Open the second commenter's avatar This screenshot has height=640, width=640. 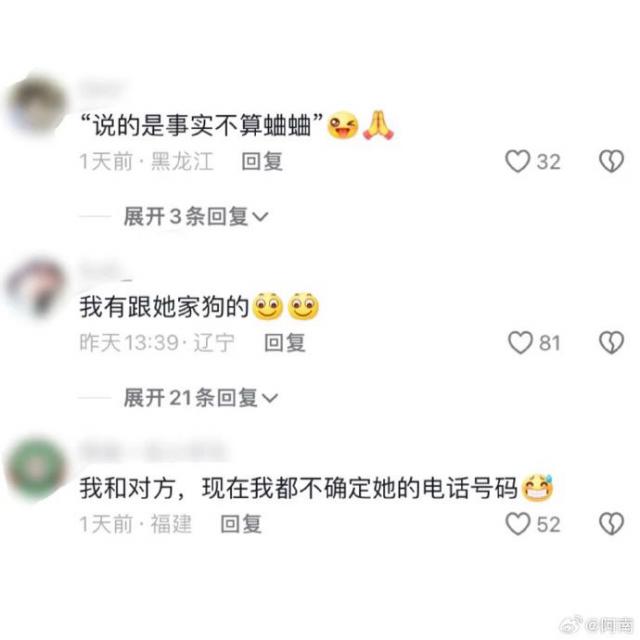coord(36,288)
